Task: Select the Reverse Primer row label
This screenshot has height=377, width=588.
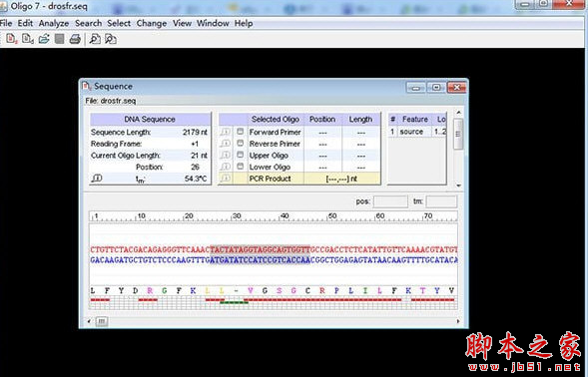Action: tap(275, 144)
